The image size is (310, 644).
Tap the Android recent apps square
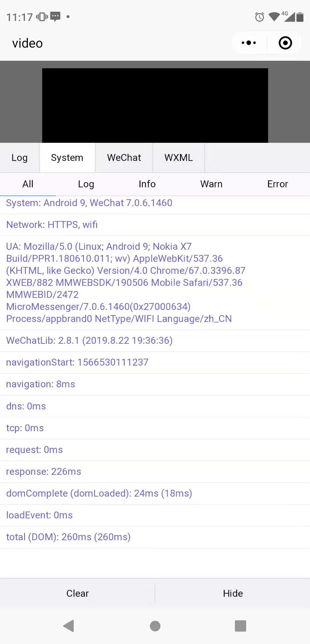241,626
